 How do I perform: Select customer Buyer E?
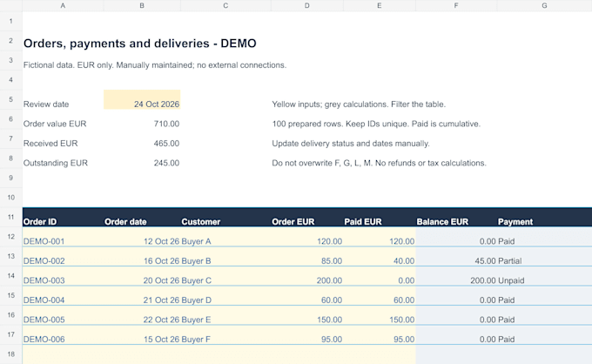197,320
